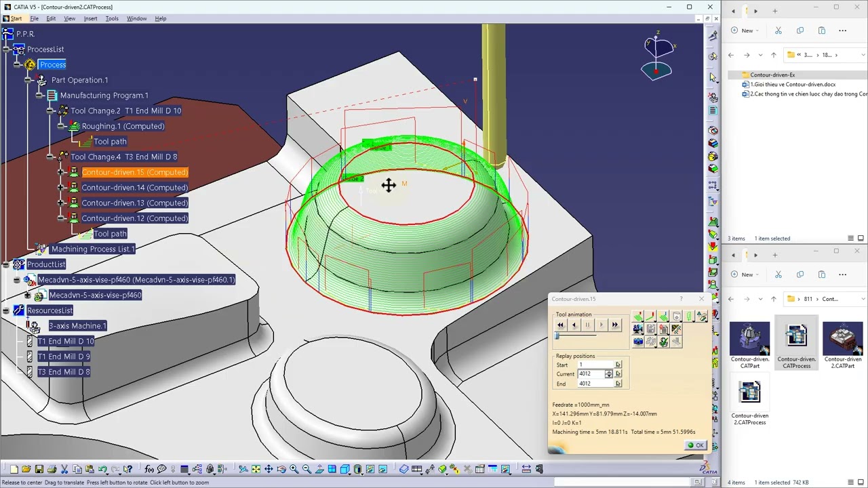Image resolution: width=868 pixels, height=488 pixels.
Task: Collapse the ProcessList tree node
Action: (6, 49)
